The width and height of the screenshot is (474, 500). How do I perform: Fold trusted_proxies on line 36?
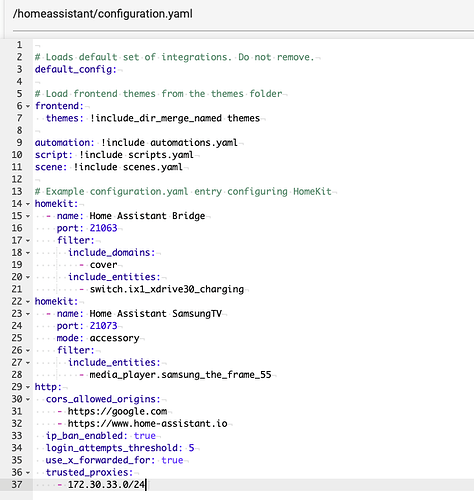click(x=28, y=472)
